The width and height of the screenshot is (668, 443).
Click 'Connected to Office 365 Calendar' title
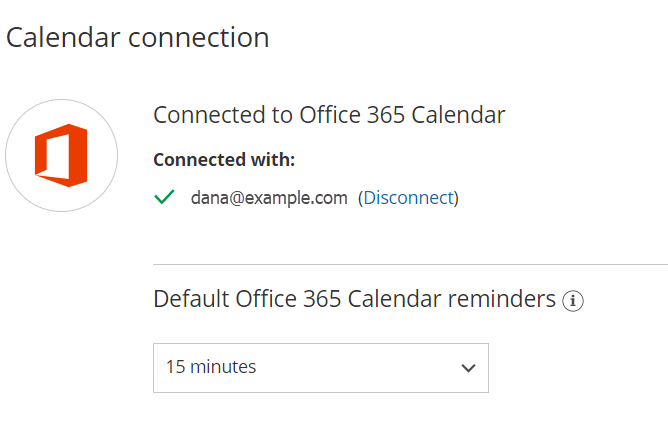click(329, 115)
